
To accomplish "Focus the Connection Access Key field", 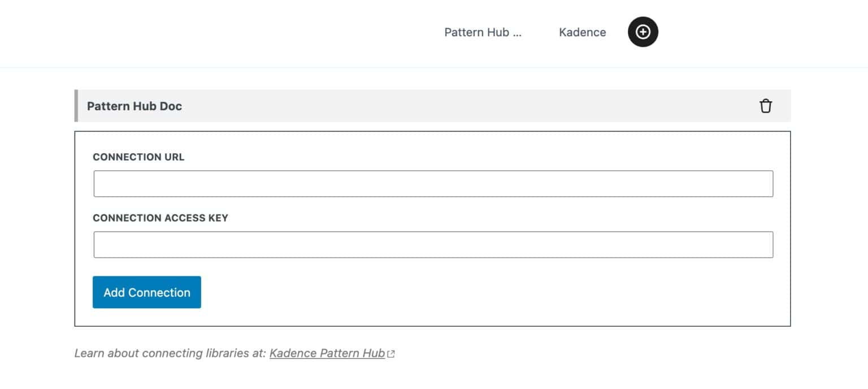I will (433, 244).
